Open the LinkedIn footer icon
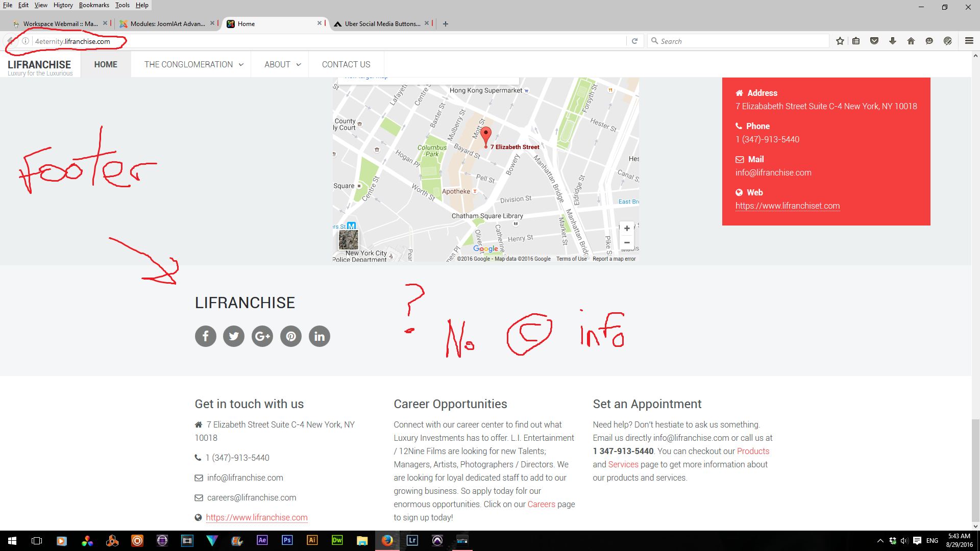The image size is (980, 551). pos(320,336)
